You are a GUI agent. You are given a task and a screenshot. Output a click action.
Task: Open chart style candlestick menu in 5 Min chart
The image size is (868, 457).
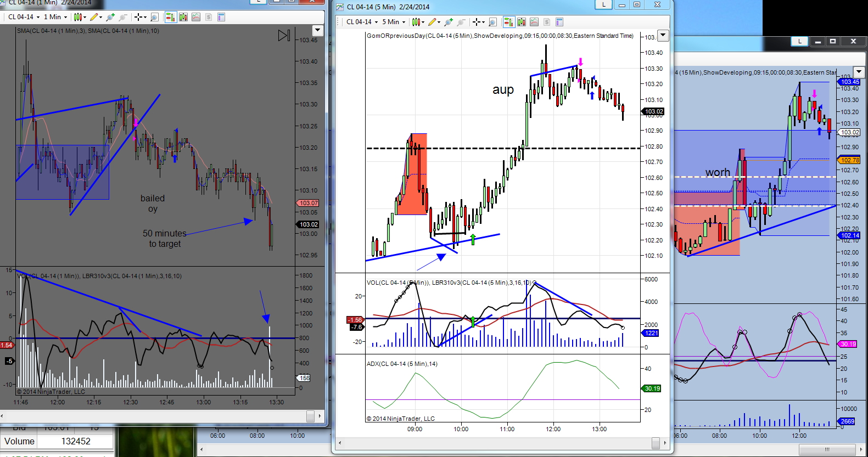[418, 22]
